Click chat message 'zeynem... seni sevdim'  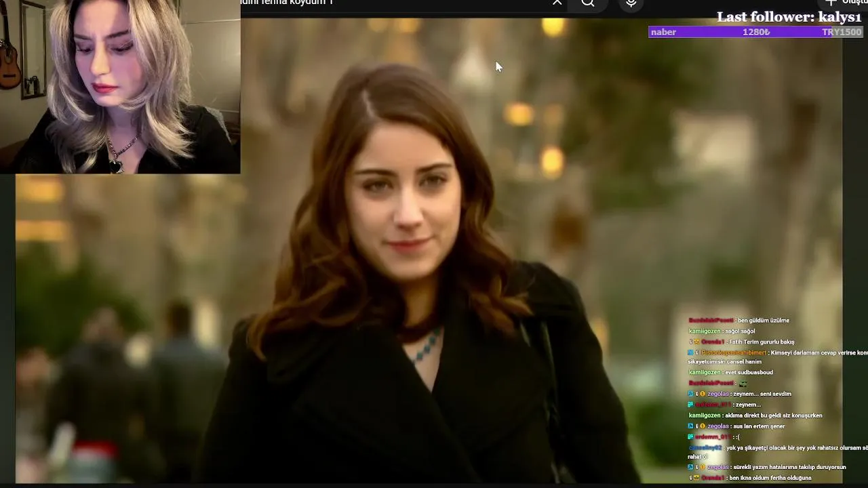click(764, 394)
